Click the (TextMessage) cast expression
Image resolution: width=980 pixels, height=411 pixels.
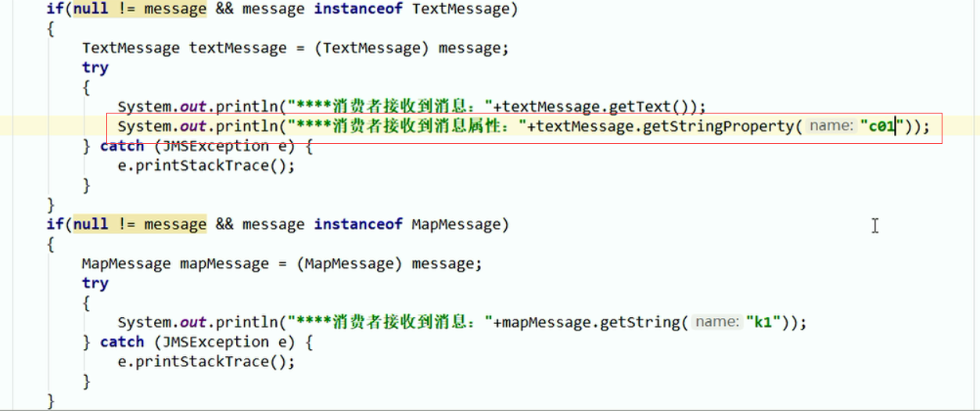372,49
